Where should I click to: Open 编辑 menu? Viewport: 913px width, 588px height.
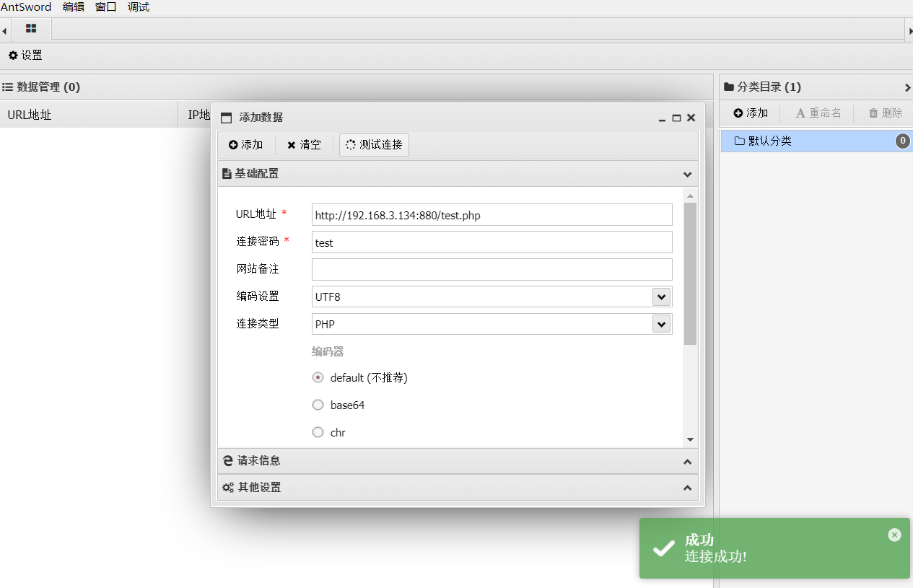click(74, 7)
